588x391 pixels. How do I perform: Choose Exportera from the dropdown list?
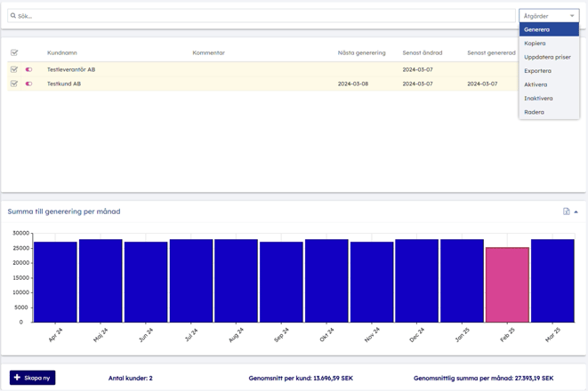[537, 71]
